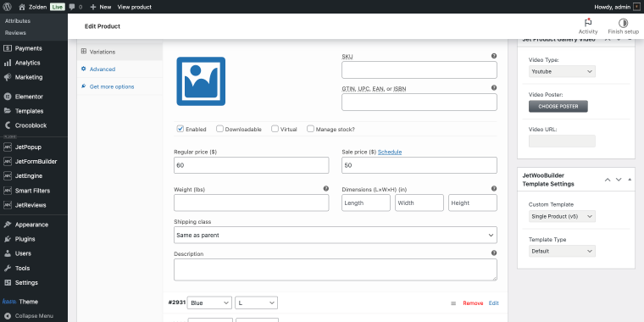Upload variation image placeholder
Screen dimensions: 644x322
click(x=201, y=80)
